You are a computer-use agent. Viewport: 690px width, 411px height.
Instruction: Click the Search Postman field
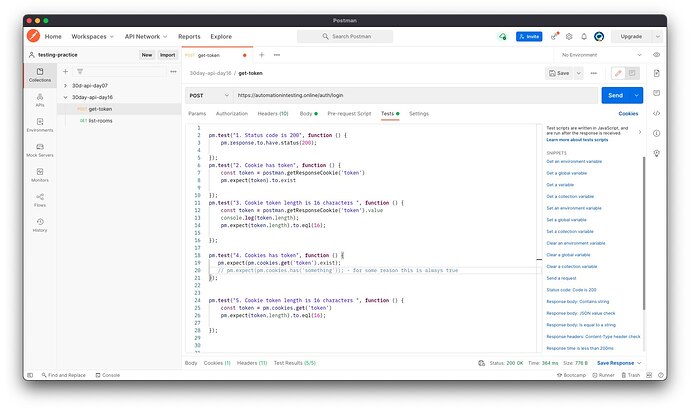(x=345, y=37)
